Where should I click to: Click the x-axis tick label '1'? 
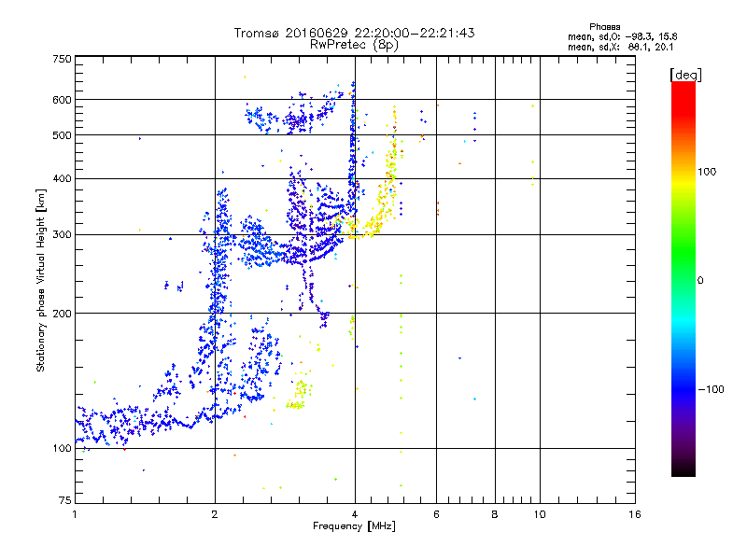pyautogui.click(x=75, y=514)
